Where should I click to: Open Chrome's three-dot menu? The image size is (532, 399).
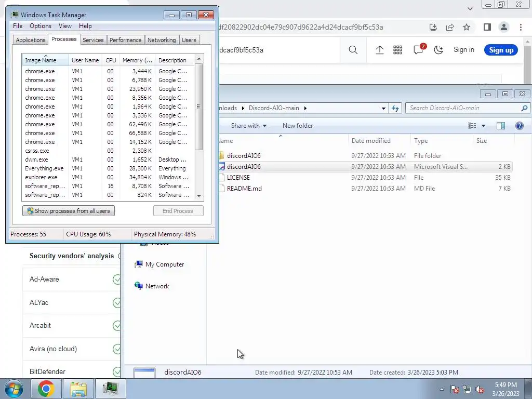tap(521, 27)
